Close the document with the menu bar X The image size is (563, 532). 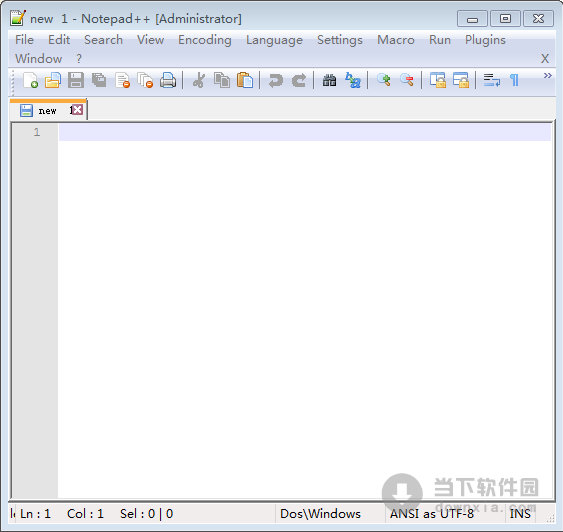[545, 59]
